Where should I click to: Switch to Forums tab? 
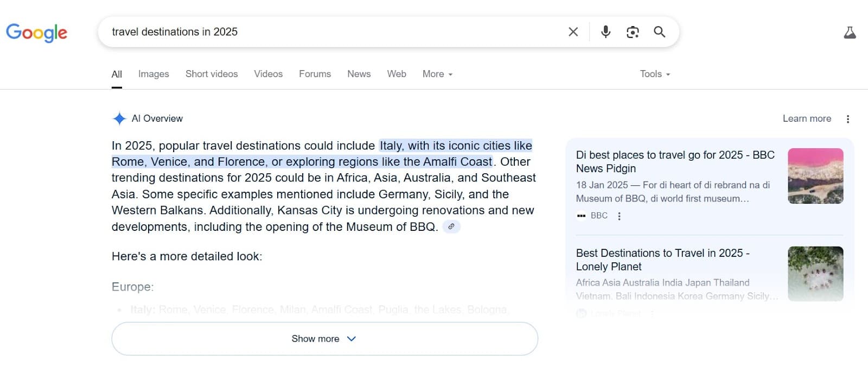pyautogui.click(x=315, y=74)
